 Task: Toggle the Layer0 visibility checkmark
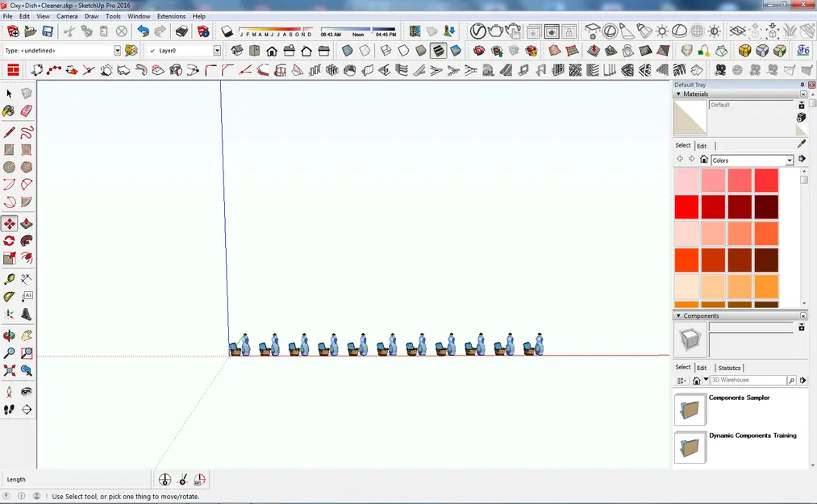click(x=154, y=49)
